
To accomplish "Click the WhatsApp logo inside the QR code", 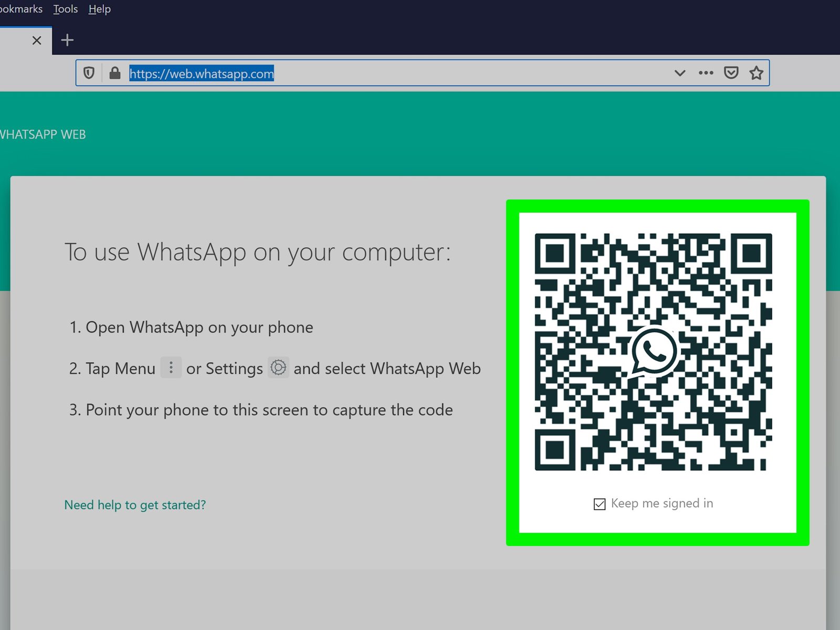I will pos(653,352).
